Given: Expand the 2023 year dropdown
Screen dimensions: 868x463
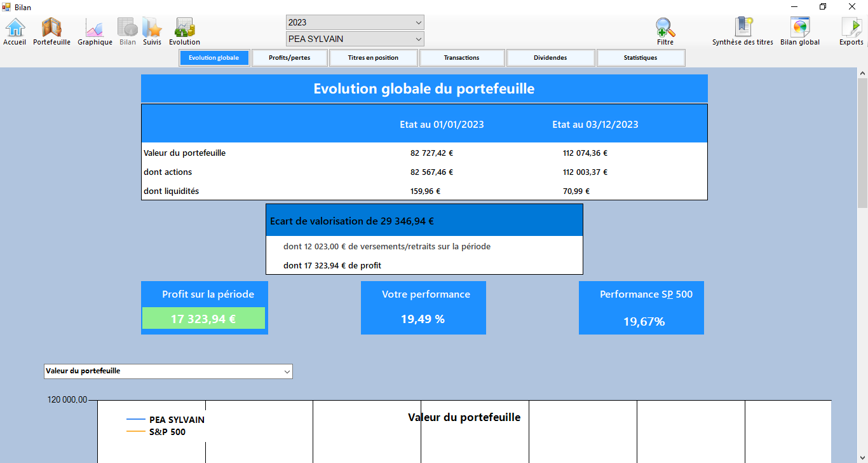Looking at the screenshot, I should 355,22.
